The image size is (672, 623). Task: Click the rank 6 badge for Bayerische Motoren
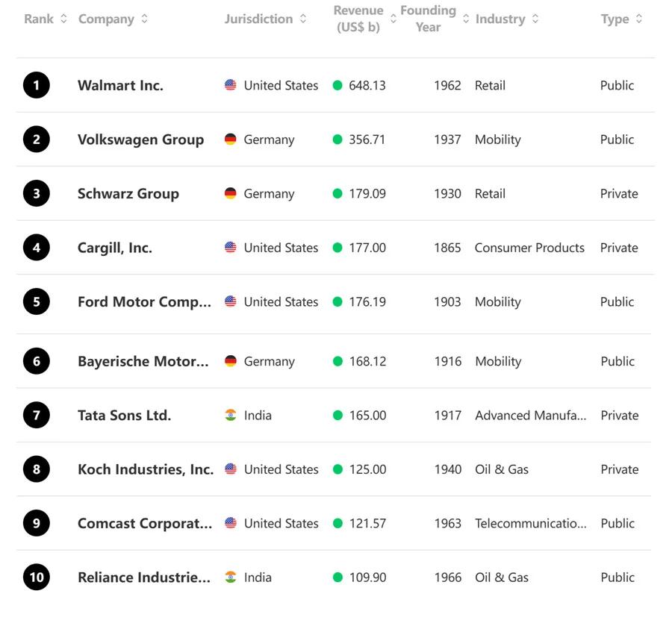(36, 362)
